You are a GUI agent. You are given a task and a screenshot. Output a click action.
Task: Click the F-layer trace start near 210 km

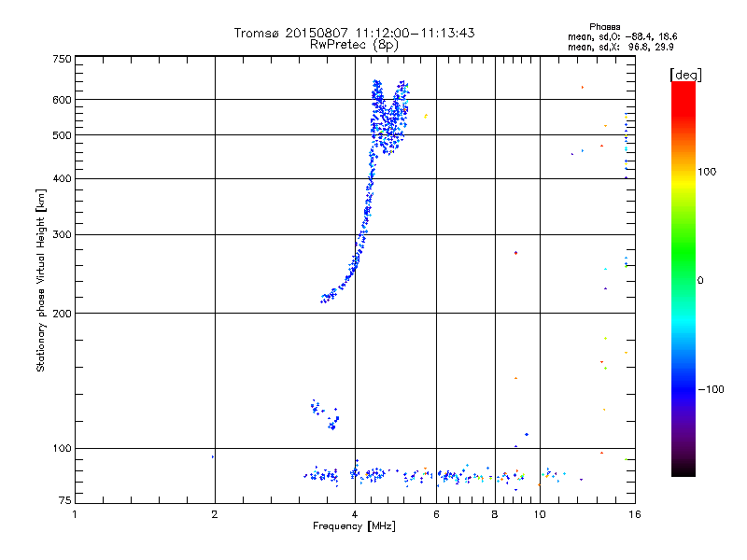(324, 299)
